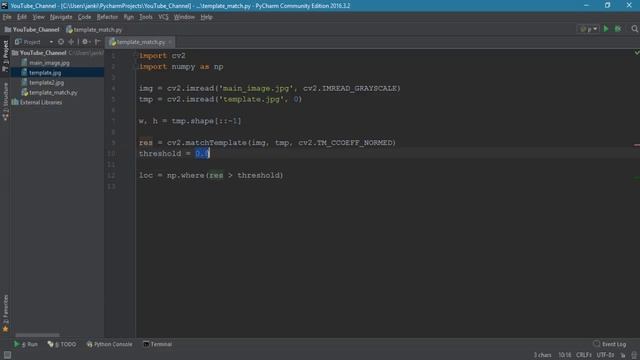Change file encoding UTF-8 in status bar

coord(605,355)
